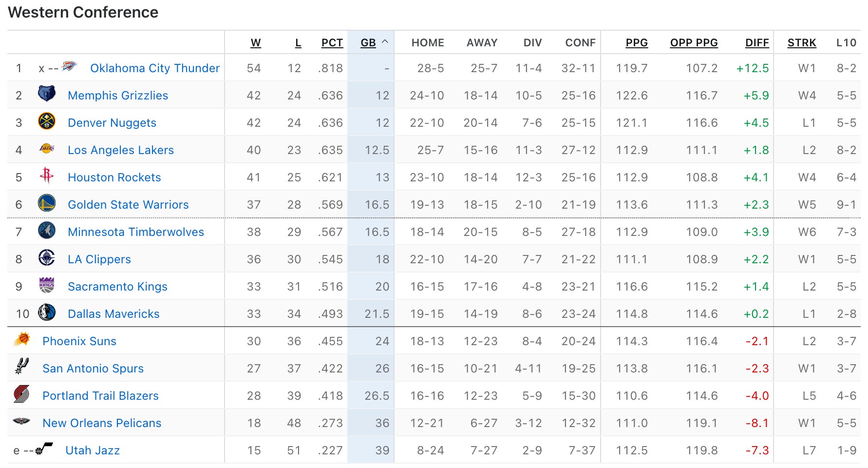Click the Utah Jazz logo icon
868x468 pixels.
44,448
